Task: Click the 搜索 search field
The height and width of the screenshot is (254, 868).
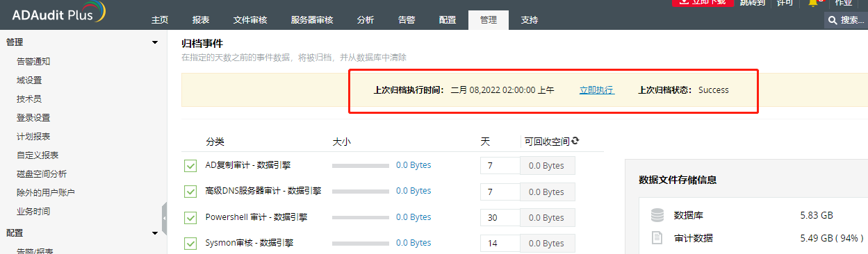Action: pyautogui.click(x=846, y=20)
